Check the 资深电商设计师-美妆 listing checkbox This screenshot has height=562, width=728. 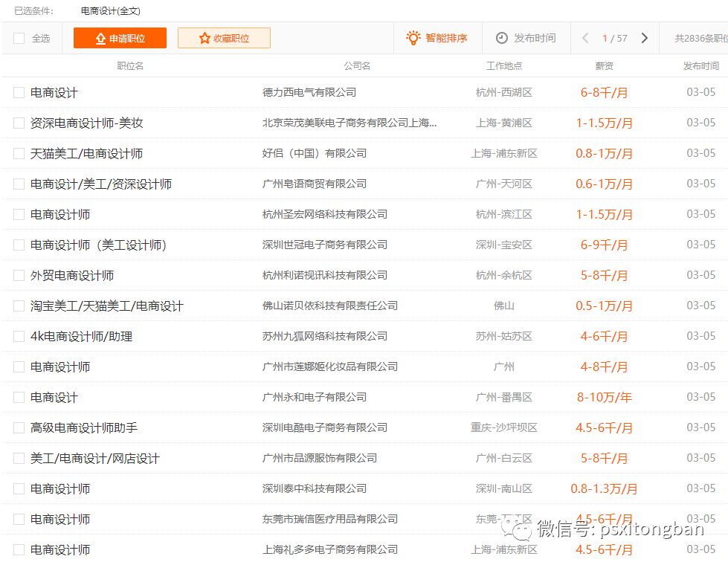(19, 123)
